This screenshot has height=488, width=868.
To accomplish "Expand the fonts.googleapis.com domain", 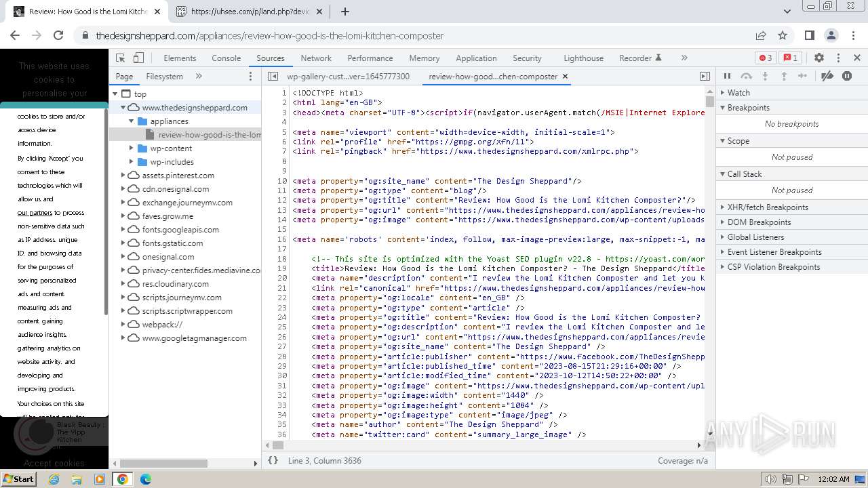I will pyautogui.click(x=123, y=230).
